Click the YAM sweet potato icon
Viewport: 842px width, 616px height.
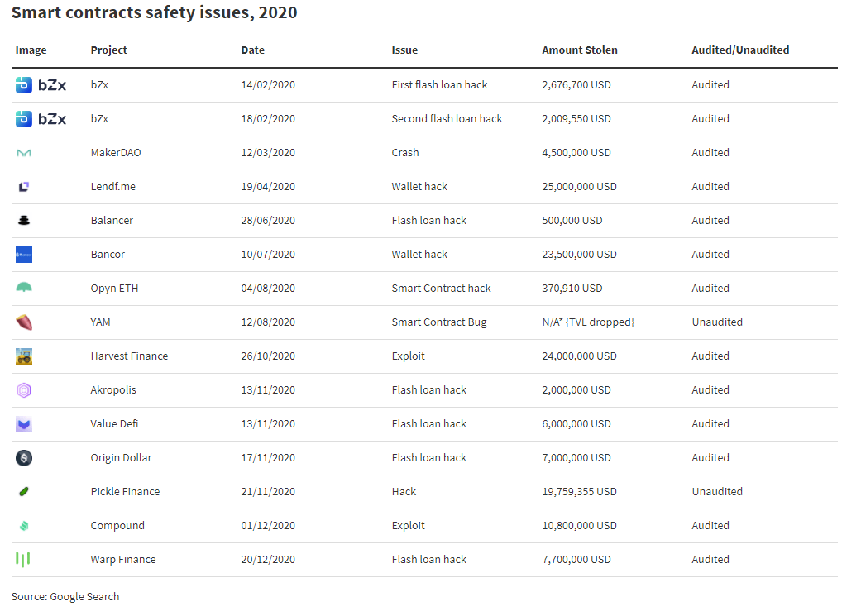coord(24,322)
